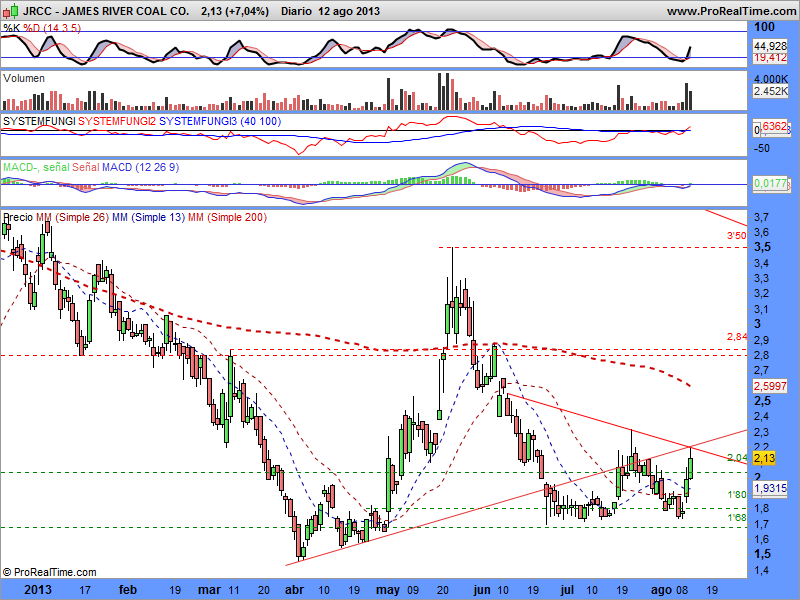Click the 3,7 price axis label
800x600 pixels.
761,217
